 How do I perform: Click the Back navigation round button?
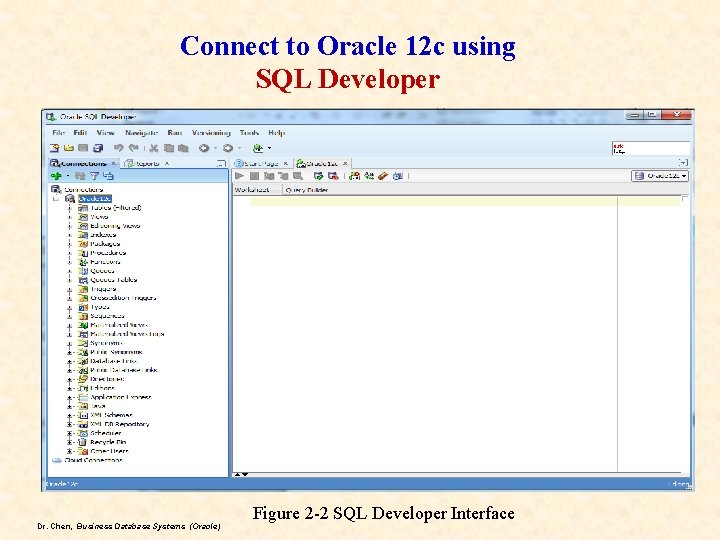pyautogui.click(x=204, y=148)
